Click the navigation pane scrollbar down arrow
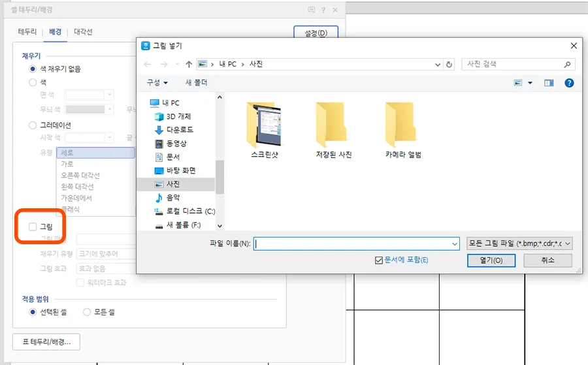Viewport: 588px width, 365px height. point(220,226)
